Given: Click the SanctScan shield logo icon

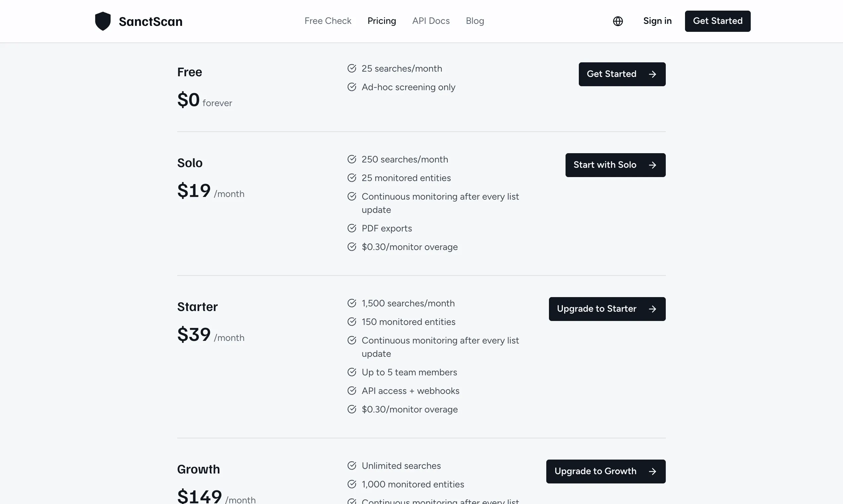Looking at the screenshot, I should (x=103, y=21).
